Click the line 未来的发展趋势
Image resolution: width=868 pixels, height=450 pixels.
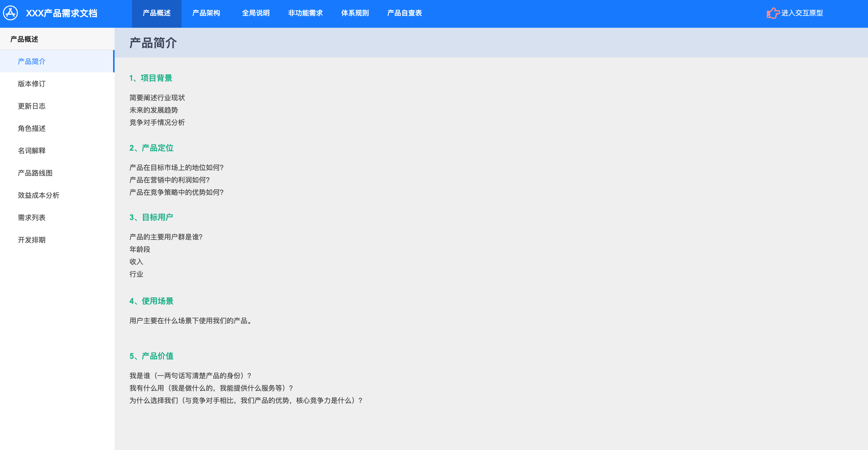click(x=154, y=110)
